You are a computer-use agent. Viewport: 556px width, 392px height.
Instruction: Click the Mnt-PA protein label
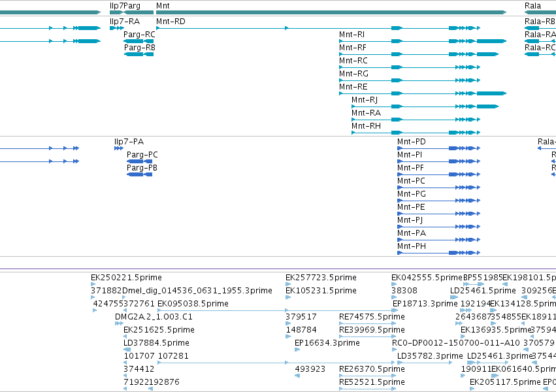point(412,234)
